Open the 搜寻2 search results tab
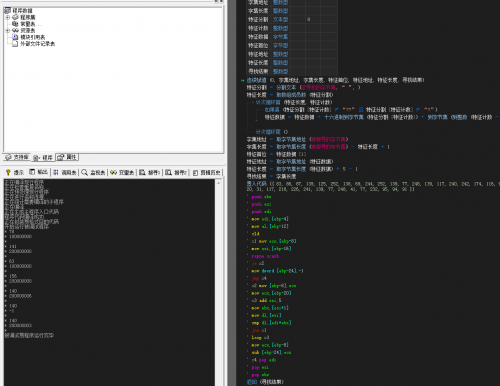The height and width of the screenshot is (386, 500). coord(176,172)
